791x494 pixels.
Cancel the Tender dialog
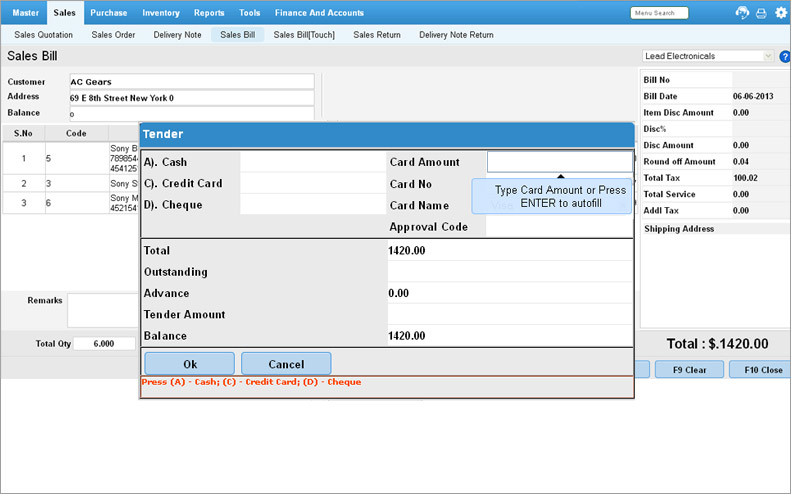(x=286, y=364)
